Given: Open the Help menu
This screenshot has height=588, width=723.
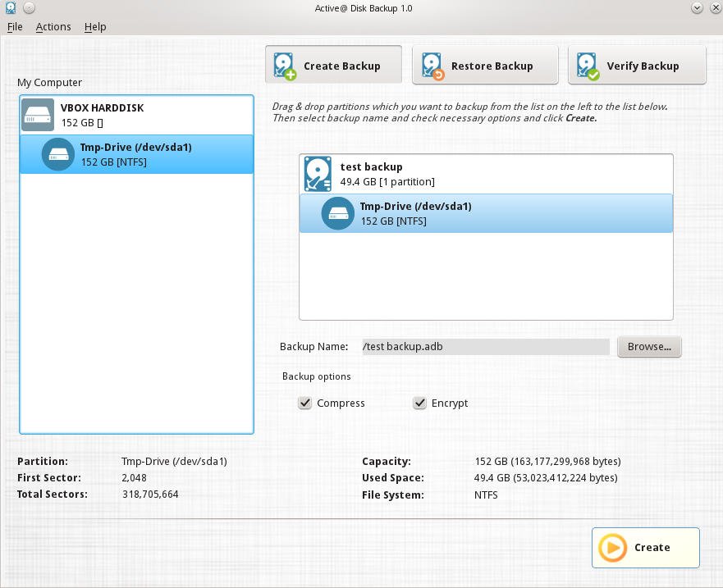Looking at the screenshot, I should click(x=95, y=26).
